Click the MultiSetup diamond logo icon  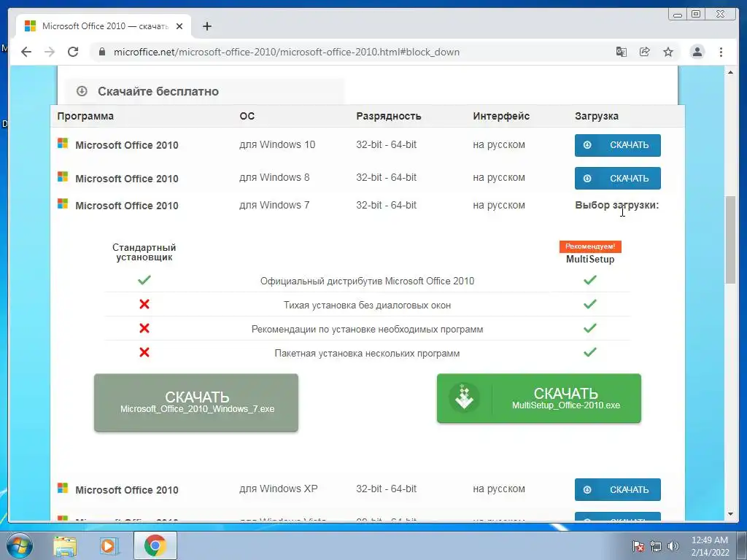(465, 398)
